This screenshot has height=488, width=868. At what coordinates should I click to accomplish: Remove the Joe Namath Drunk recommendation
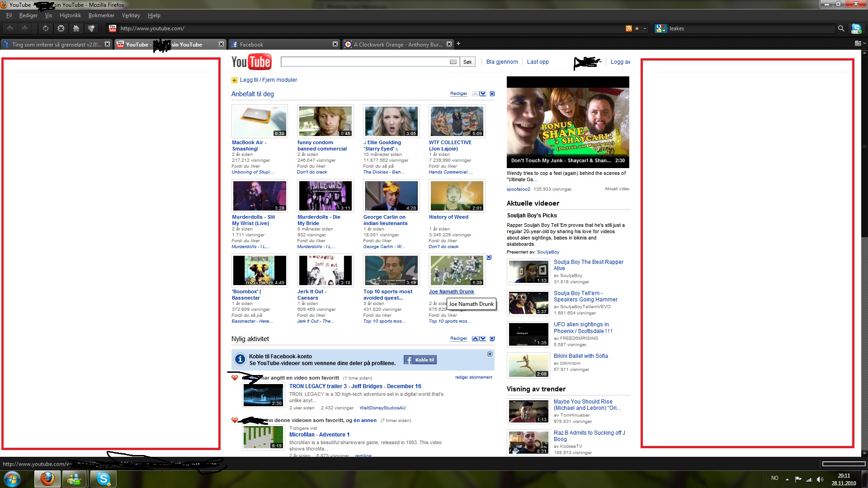point(489,258)
